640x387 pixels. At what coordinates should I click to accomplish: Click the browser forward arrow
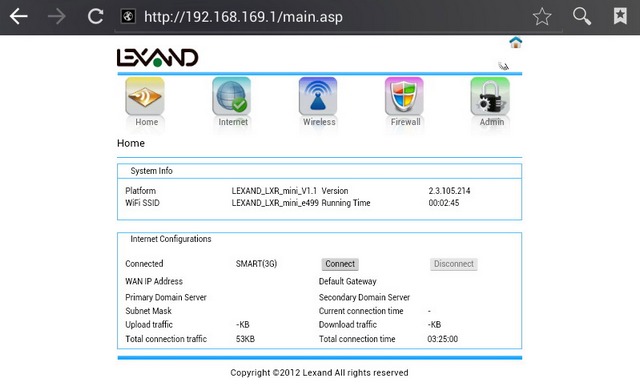pos(57,17)
